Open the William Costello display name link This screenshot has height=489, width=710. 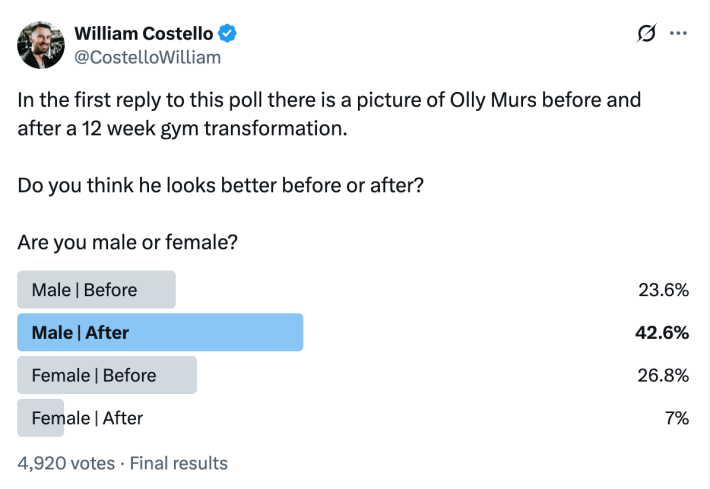pos(143,34)
